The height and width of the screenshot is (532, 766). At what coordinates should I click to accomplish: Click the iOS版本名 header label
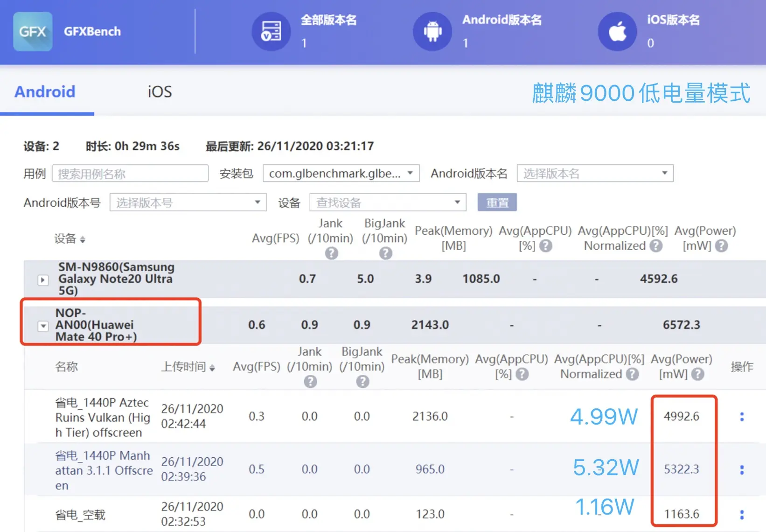click(673, 20)
